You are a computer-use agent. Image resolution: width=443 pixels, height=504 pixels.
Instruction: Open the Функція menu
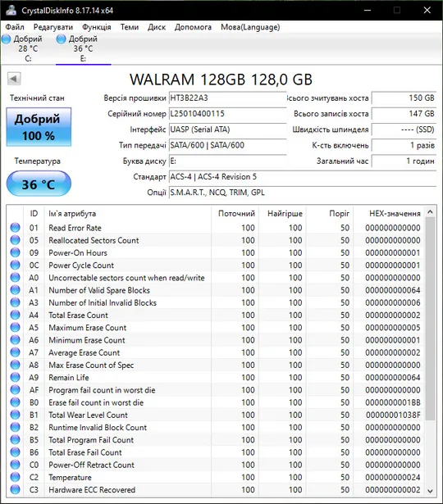point(97,27)
